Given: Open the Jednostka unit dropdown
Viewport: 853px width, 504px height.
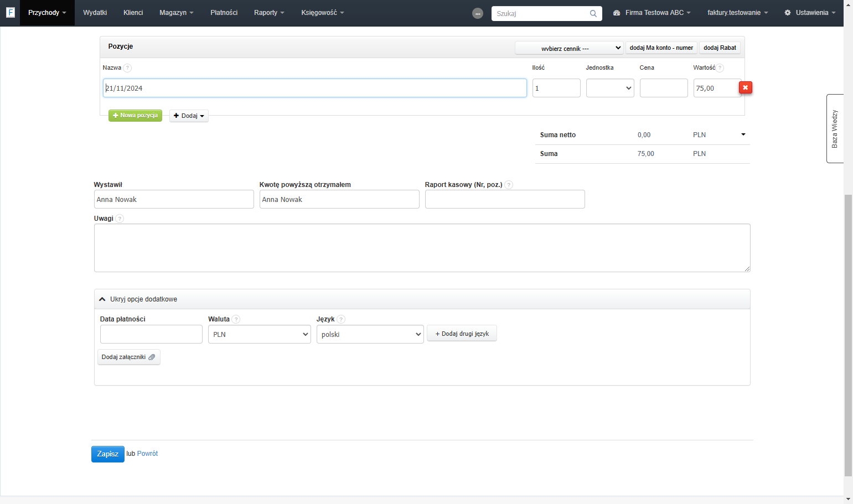Looking at the screenshot, I should click(610, 88).
